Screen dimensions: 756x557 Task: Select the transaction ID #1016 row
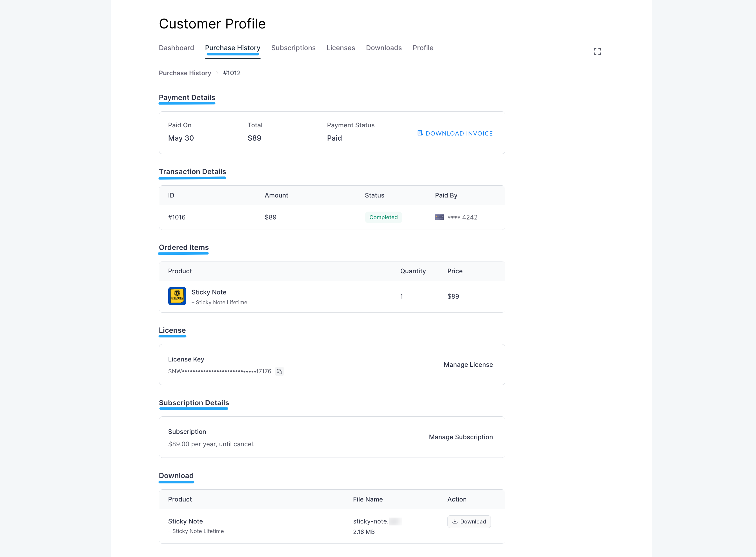coord(177,217)
